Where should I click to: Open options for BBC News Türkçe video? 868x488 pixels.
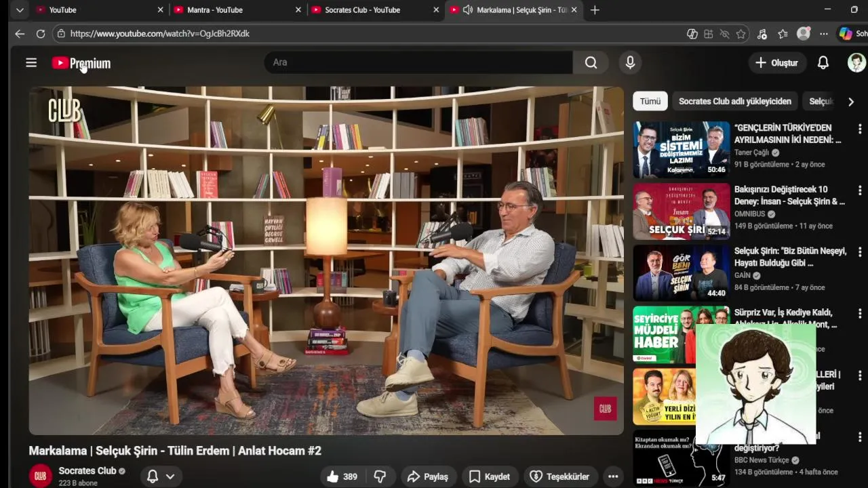860,436
